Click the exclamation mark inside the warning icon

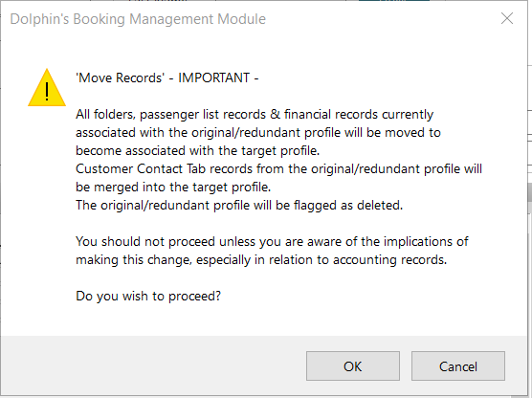coord(47,91)
